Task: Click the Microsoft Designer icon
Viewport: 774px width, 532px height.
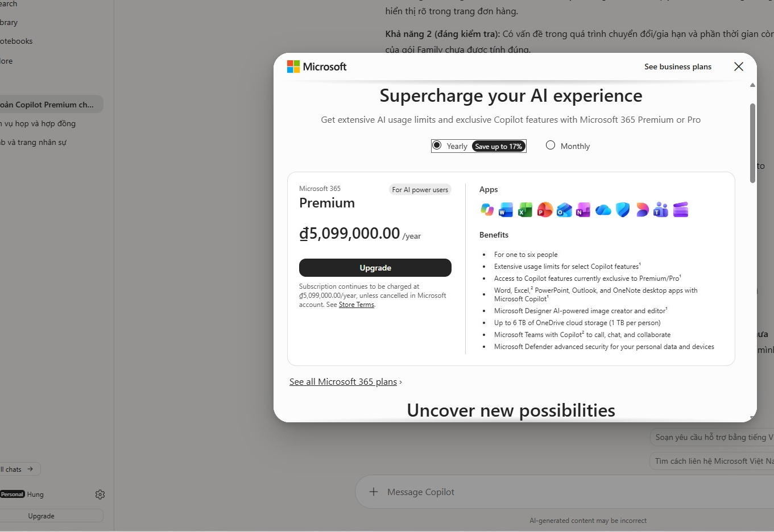Action: (x=642, y=210)
